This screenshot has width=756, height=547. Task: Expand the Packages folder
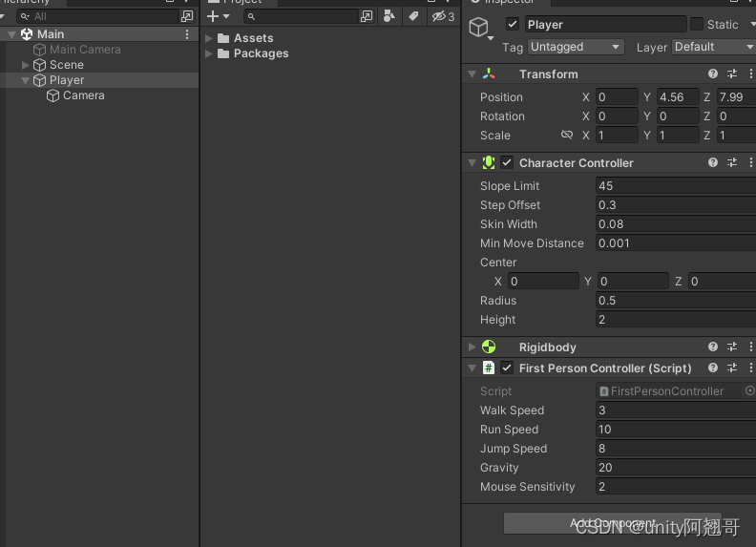[x=209, y=53]
